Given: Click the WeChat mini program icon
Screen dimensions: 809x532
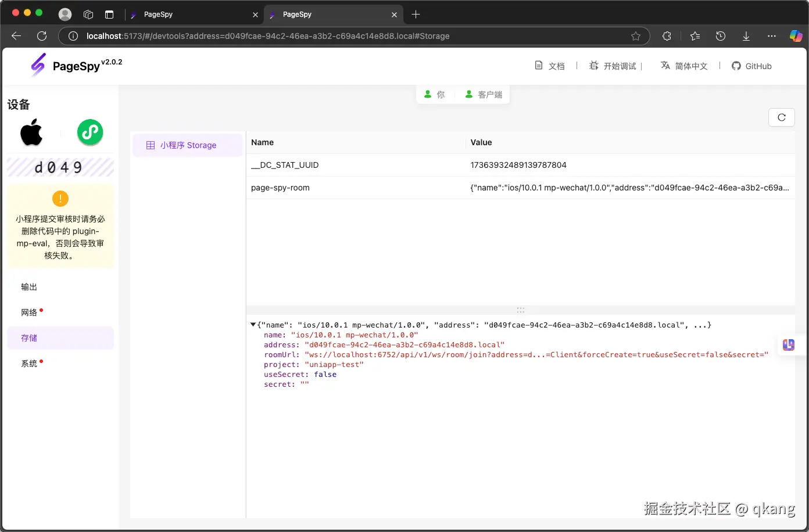Looking at the screenshot, I should (x=90, y=132).
